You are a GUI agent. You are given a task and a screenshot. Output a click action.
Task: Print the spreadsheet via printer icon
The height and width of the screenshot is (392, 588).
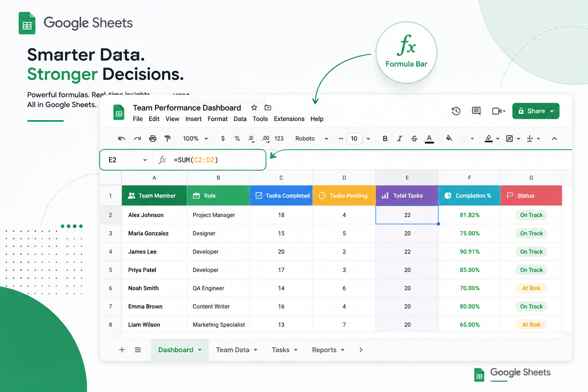pyautogui.click(x=153, y=139)
